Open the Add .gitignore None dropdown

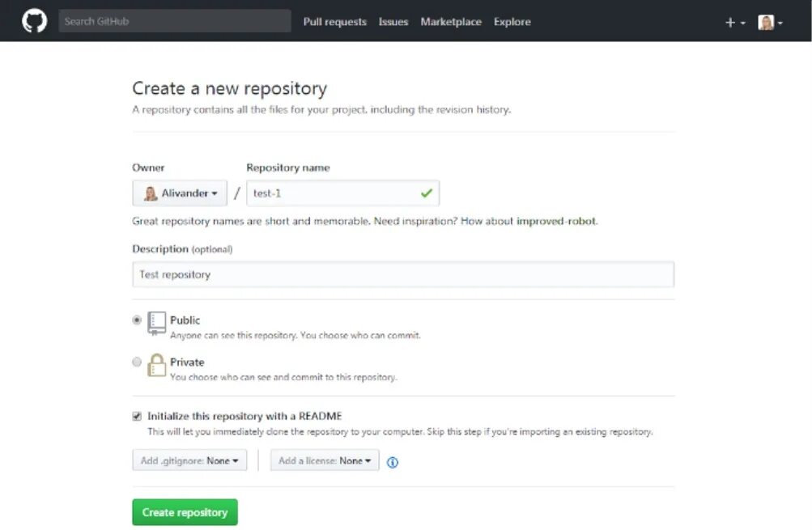(x=189, y=460)
